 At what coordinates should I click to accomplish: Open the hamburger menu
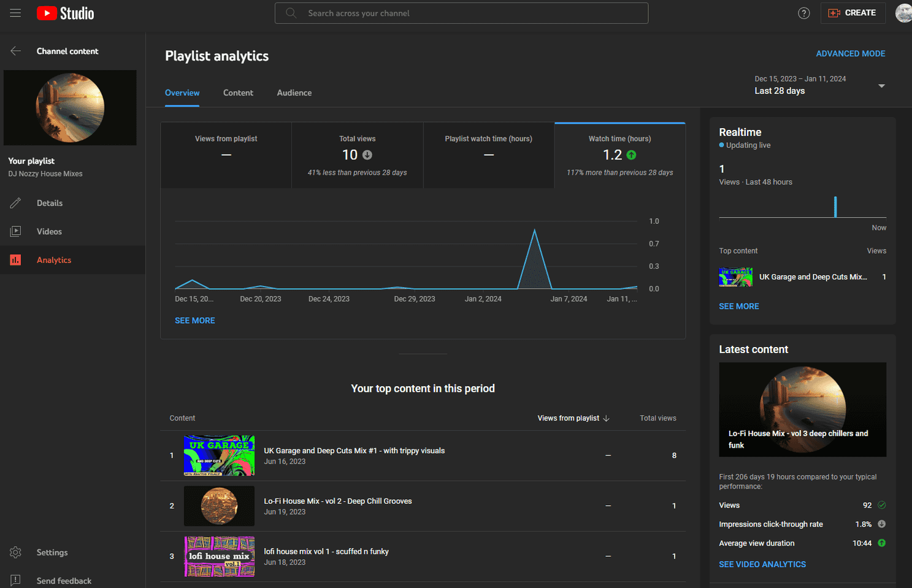[x=15, y=13]
